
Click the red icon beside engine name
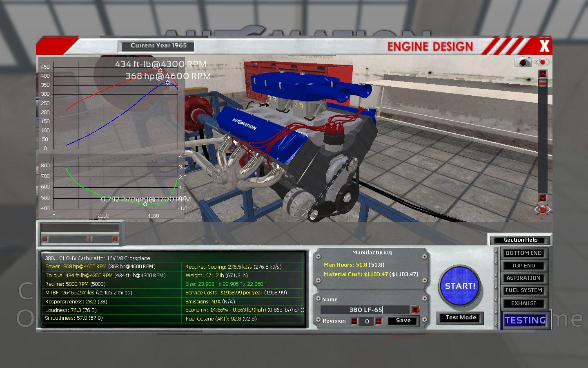[415, 310]
